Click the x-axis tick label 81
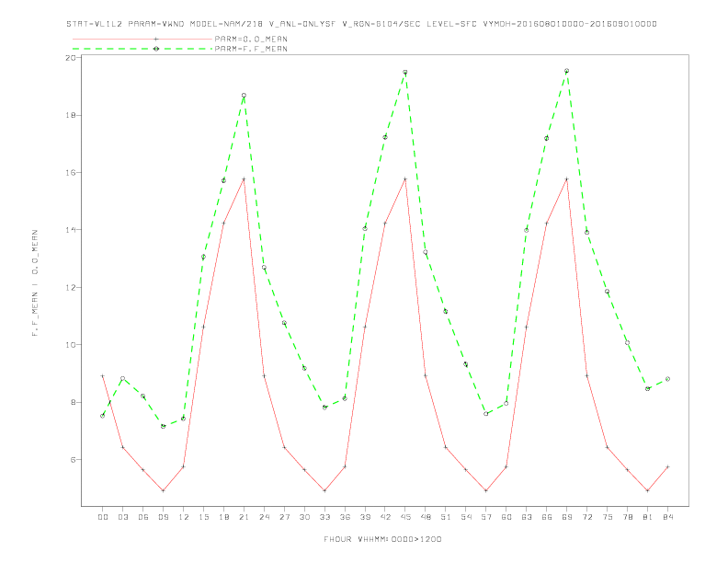Screen dimensions: 728x563 click(648, 517)
